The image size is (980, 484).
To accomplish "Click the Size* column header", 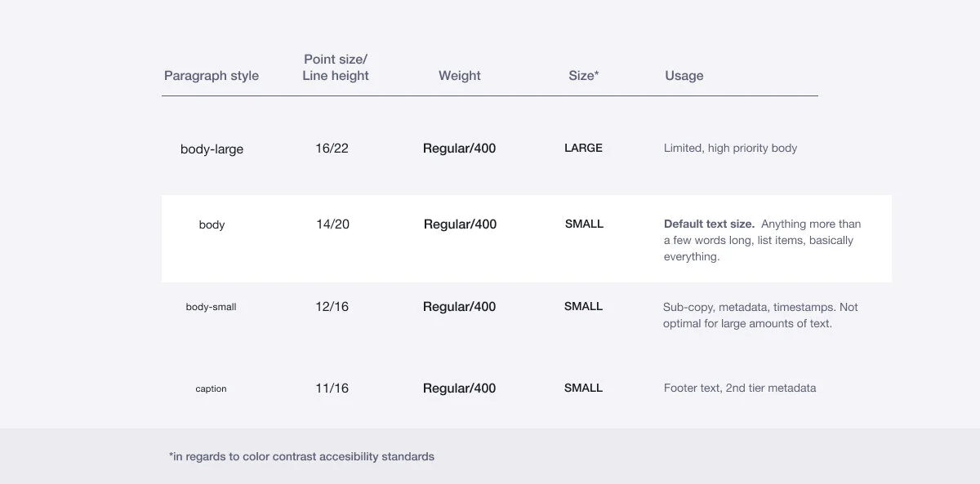I will click(x=584, y=76).
